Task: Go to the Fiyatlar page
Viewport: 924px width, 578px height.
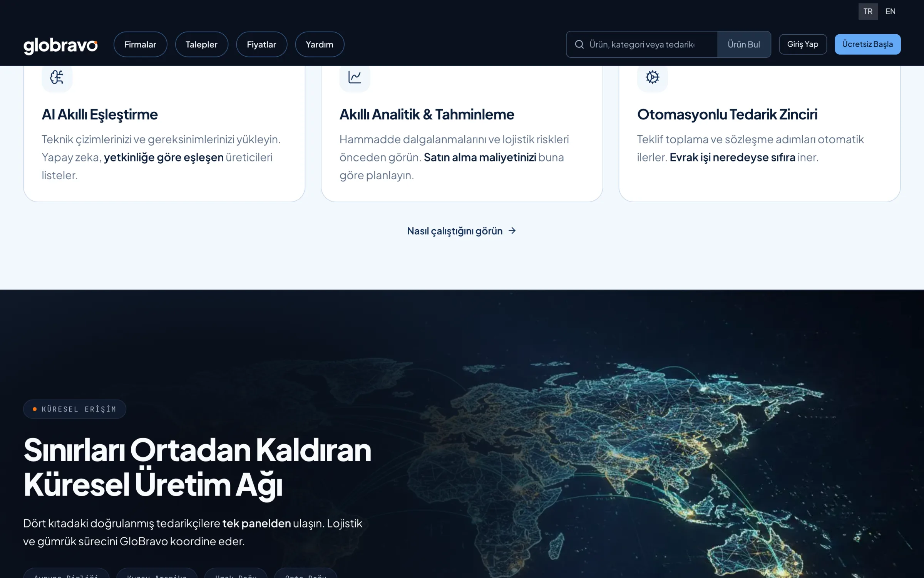Action: (x=261, y=44)
